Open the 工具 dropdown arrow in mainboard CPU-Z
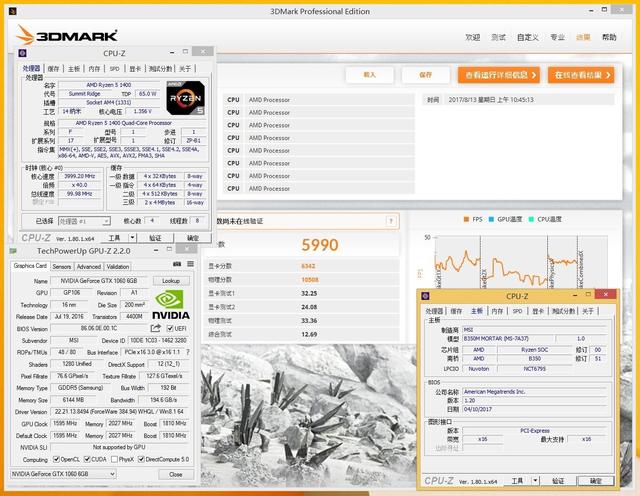The height and width of the screenshot is (496, 640). point(533,483)
